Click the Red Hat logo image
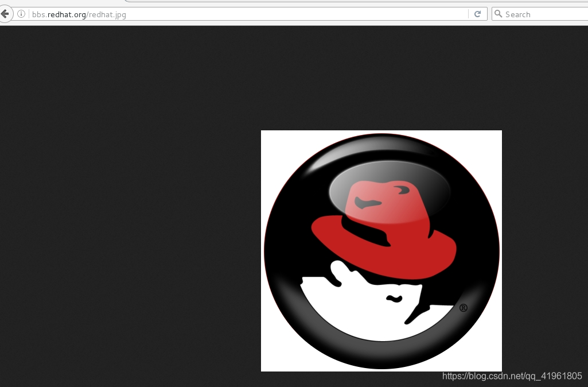Viewport: 588px width, 387px height. pos(381,251)
